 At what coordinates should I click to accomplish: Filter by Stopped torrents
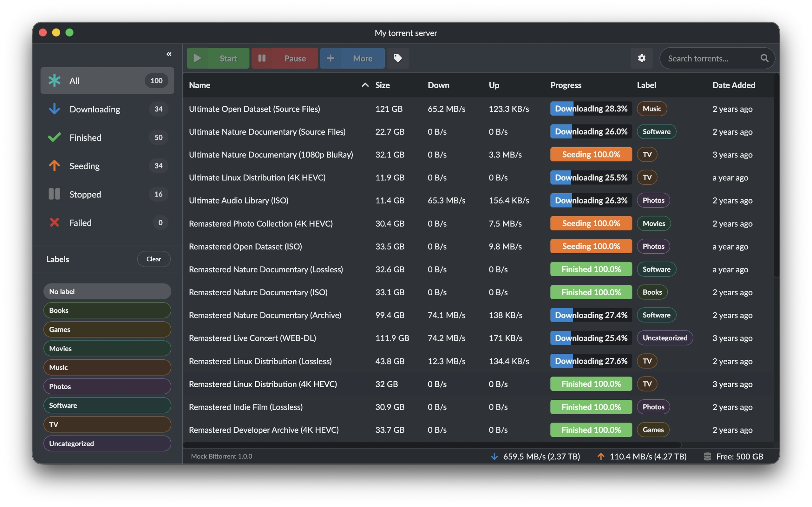107,194
